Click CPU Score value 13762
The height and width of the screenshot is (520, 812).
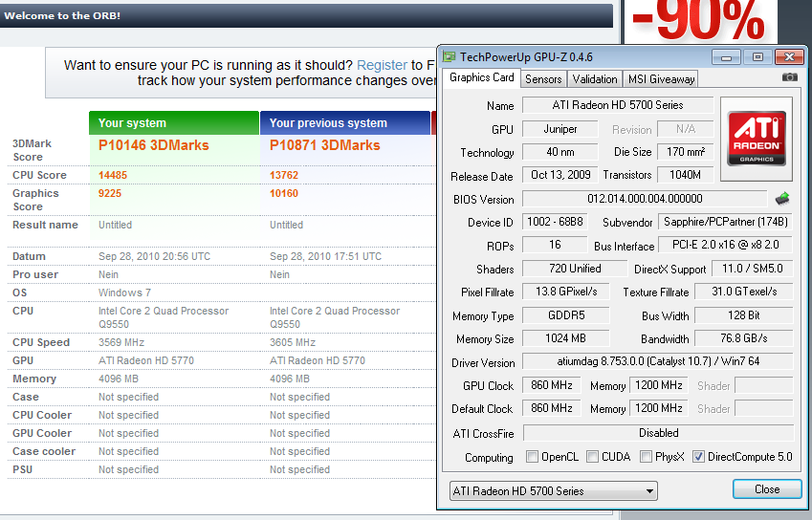pyautogui.click(x=284, y=175)
